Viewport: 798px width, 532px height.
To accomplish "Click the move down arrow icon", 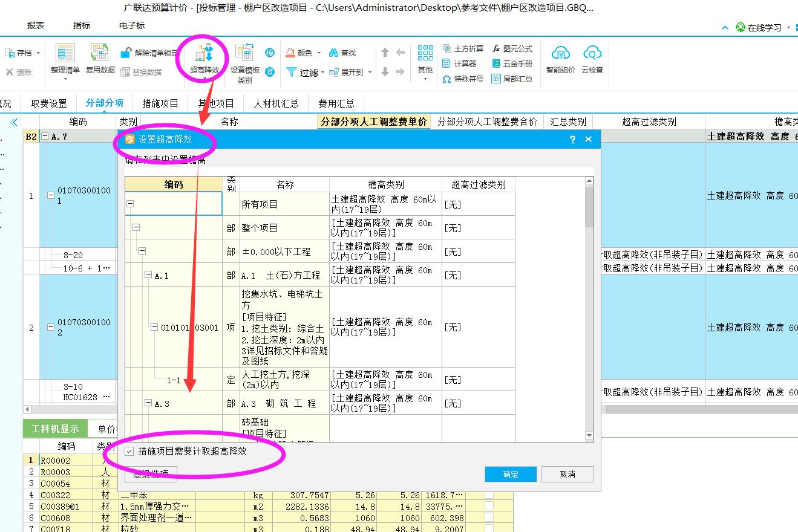I will (x=385, y=72).
